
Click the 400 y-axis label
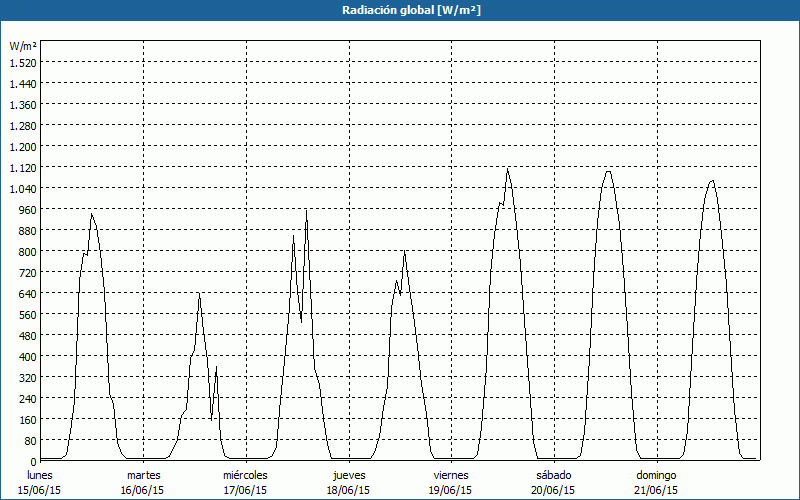[x=28, y=357]
